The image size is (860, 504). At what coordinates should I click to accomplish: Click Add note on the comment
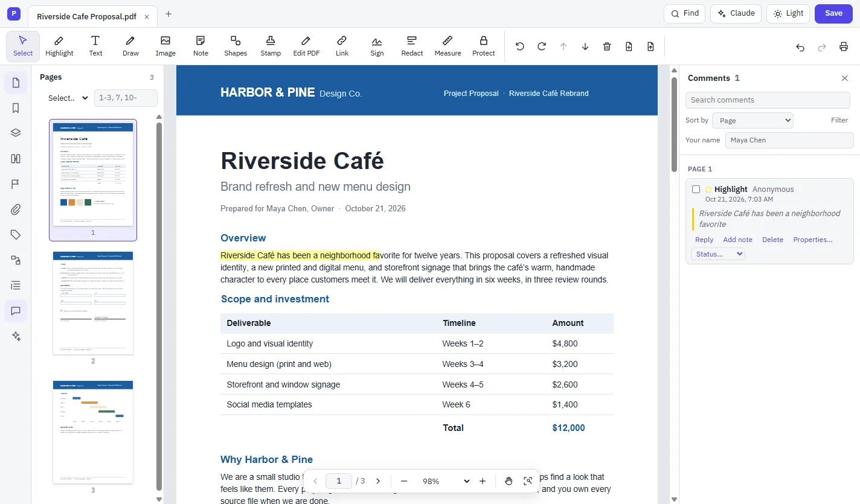click(738, 240)
